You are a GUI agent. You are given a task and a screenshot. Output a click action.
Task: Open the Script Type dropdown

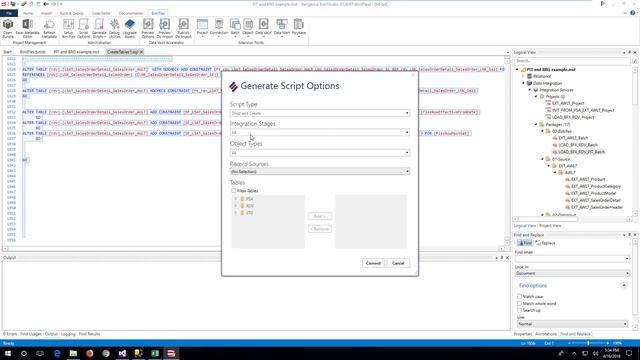(x=320, y=113)
